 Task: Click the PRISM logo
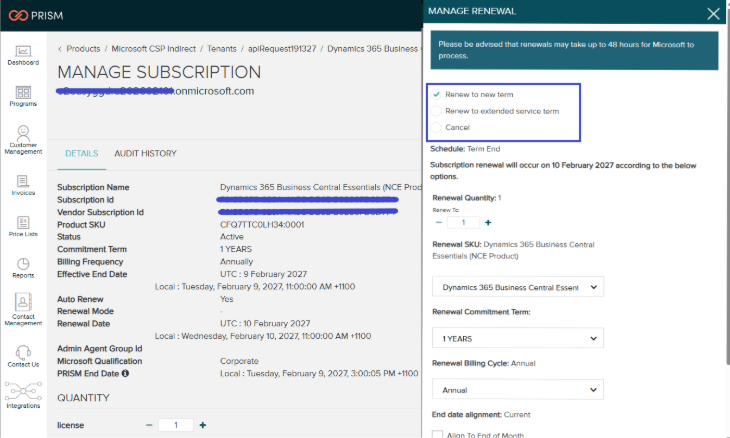(x=36, y=15)
